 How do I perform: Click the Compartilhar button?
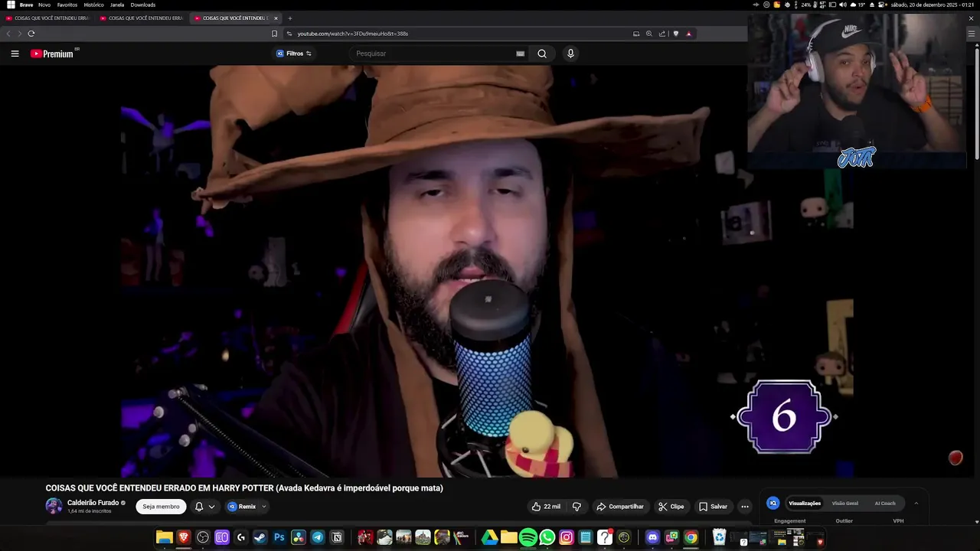coord(620,507)
